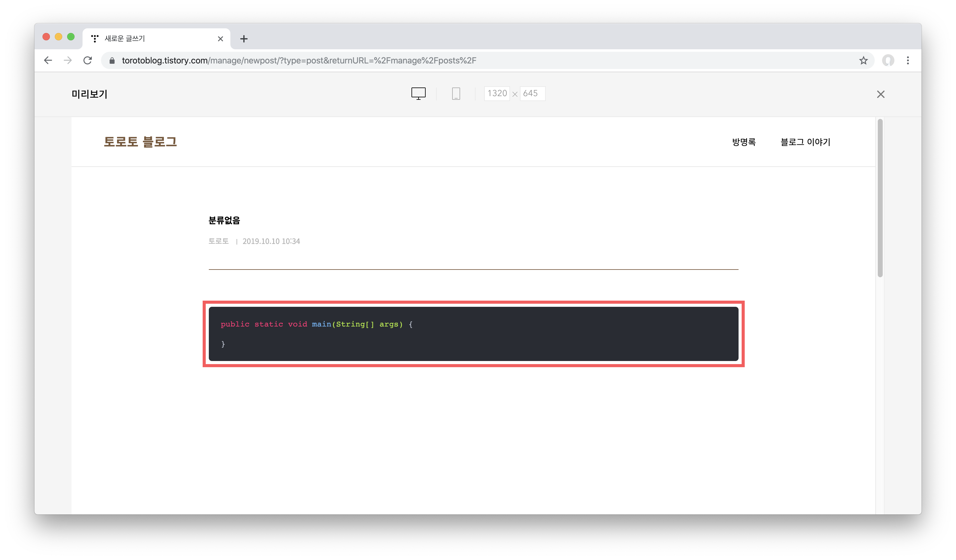The height and width of the screenshot is (560, 956).
Task: Click the preview height field 645
Action: (x=532, y=93)
